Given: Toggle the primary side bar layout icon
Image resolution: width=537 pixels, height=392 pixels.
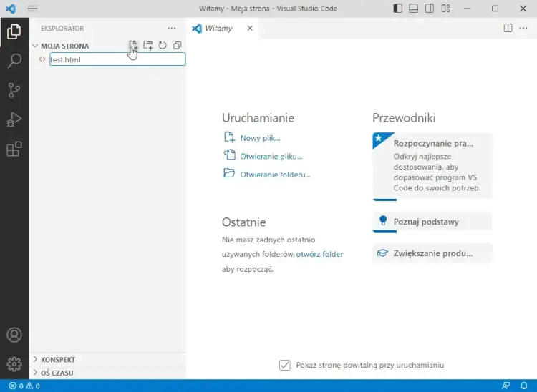Looking at the screenshot, I should pyautogui.click(x=397, y=9).
